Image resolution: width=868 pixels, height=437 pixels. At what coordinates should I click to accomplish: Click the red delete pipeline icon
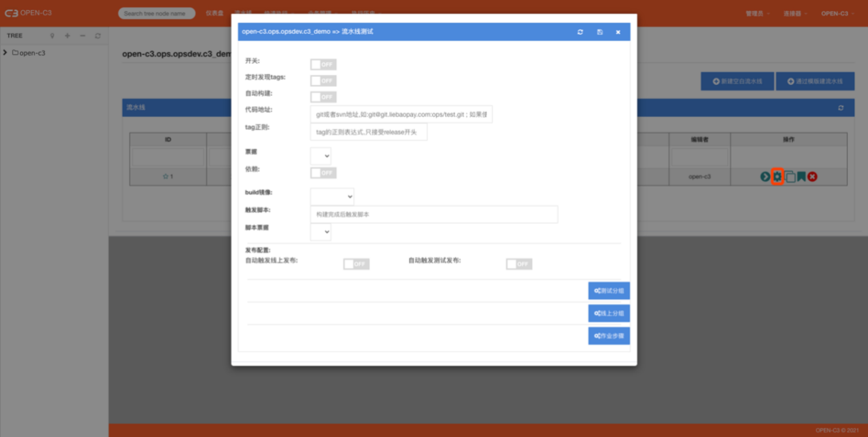[x=812, y=176]
